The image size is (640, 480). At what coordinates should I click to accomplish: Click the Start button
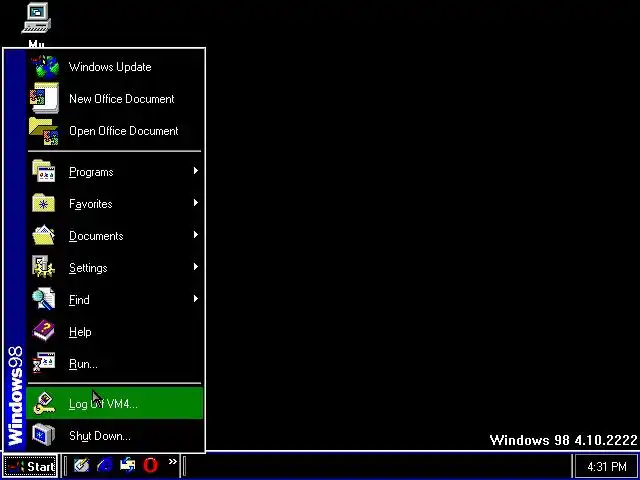click(31, 466)
